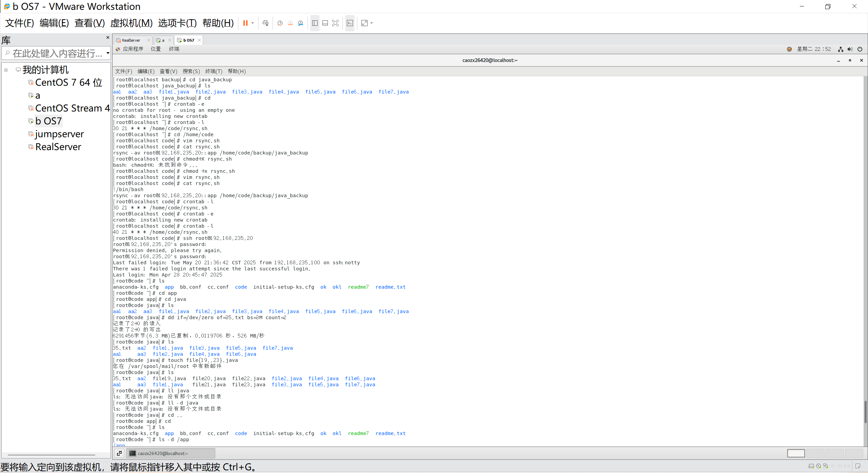Click Send Ctrl+Alt+Del toolbar icon
This screenshot has width=868, height=473.
coord(265,23)
